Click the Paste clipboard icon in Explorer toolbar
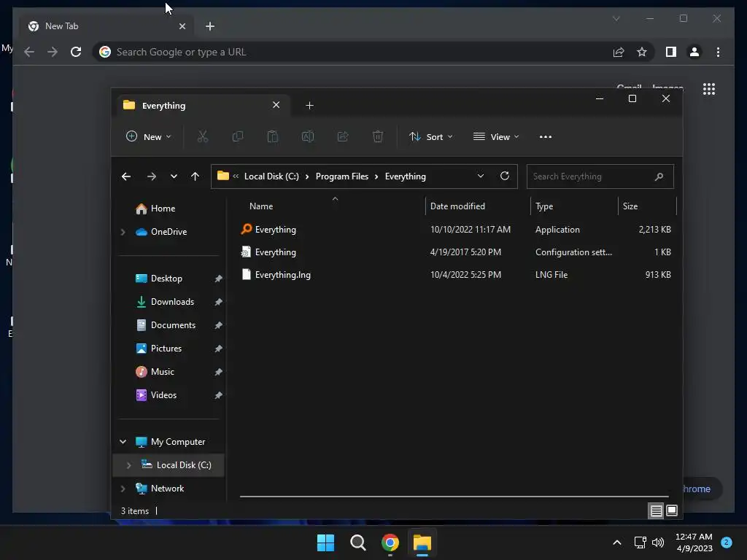Viewport: 747px width, 560px height. coord(273,136)
